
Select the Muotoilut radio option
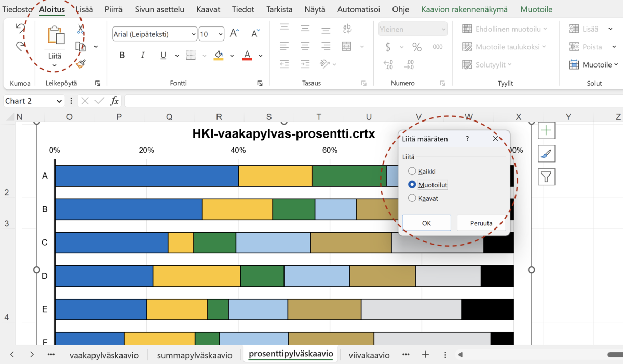tap(412, 185)
